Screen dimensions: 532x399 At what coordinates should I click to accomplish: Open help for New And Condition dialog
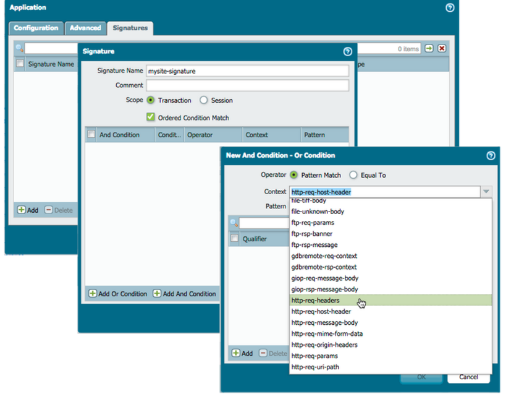tap(491, 155)
